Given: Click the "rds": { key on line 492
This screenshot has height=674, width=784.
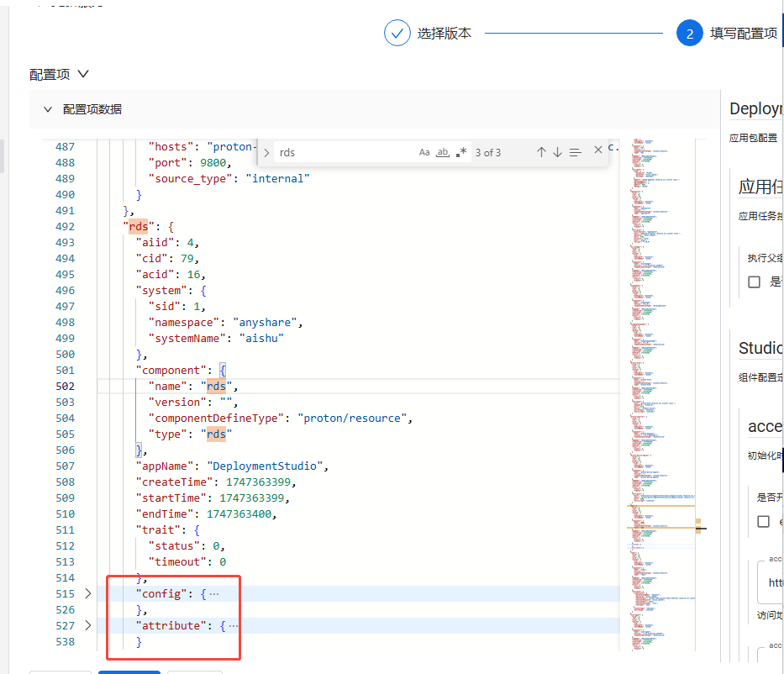Looking at the screenshot, I should [149, 227].
